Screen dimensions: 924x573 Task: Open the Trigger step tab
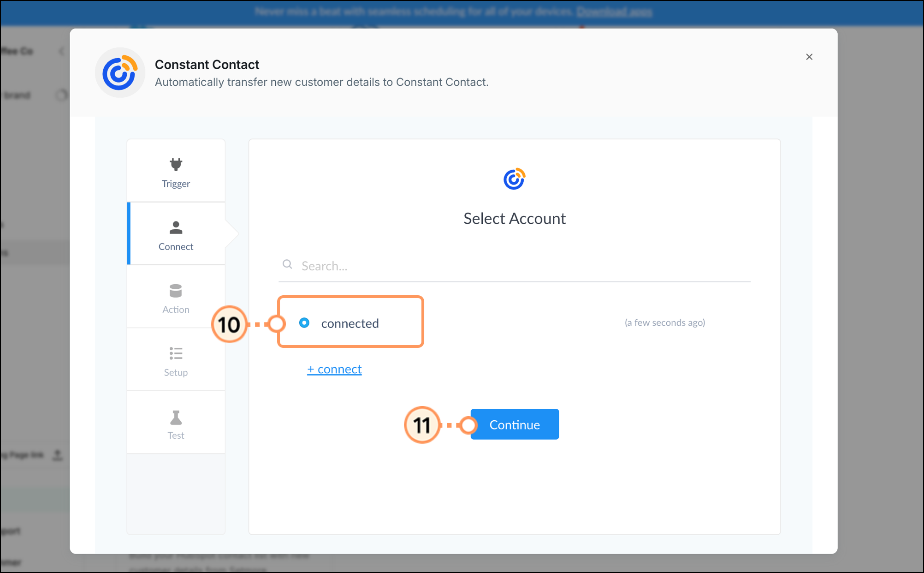tap(176, 171)
